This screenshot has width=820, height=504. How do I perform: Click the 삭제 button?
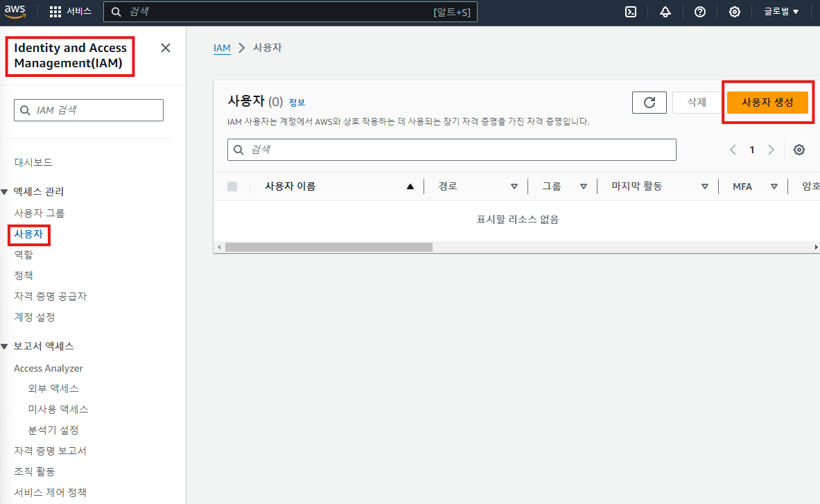click(697, 103)
